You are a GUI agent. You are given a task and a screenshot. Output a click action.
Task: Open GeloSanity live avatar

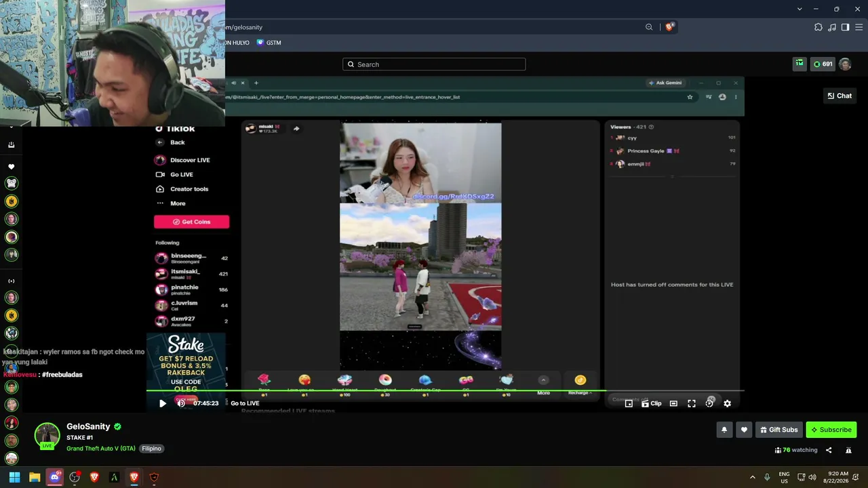[47, 436]
